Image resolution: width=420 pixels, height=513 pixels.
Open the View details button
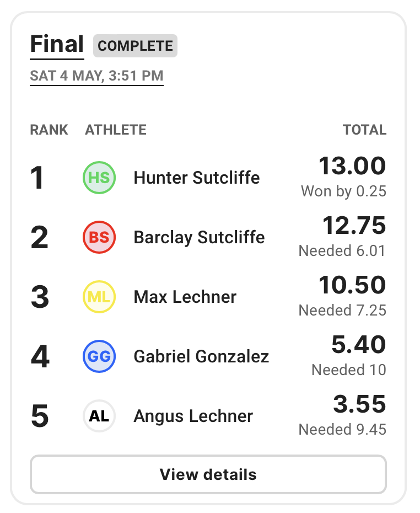208,474
